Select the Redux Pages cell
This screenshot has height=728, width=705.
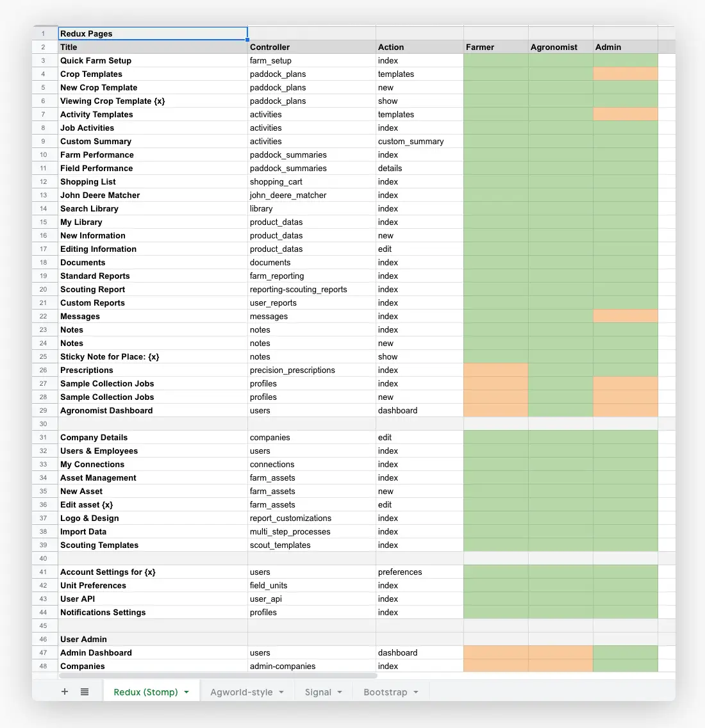click(153, 33)
